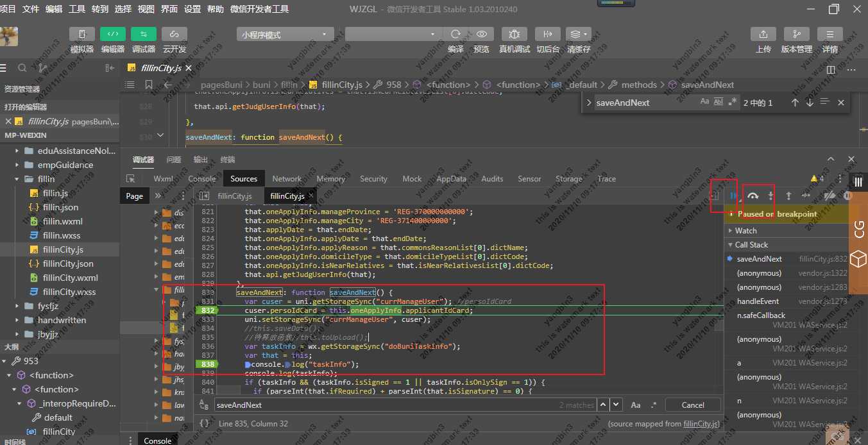
Task: Open the empty compile mode dropdown
Action: pos(393,35)
